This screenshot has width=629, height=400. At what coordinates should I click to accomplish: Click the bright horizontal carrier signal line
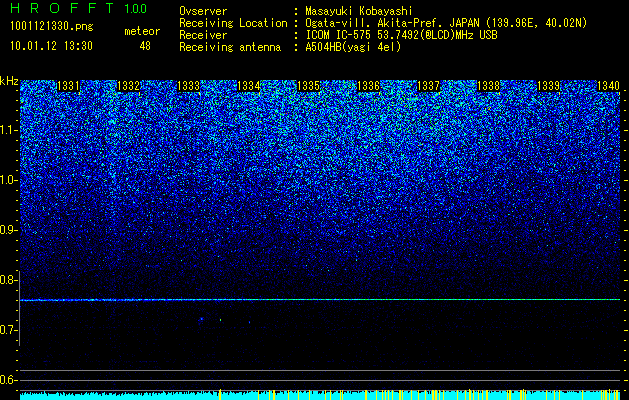coord(320,300)
